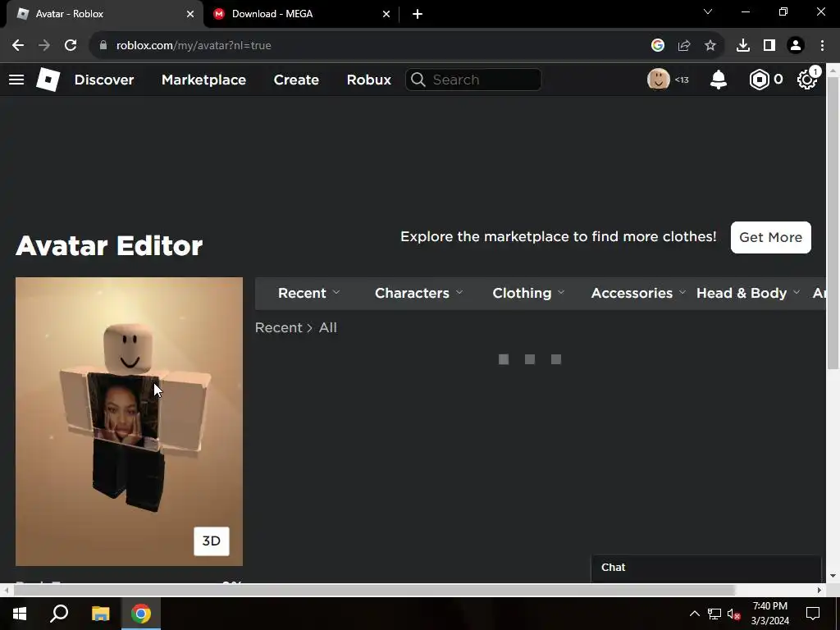Switch to the Download - MEGA tab
The image size is (840, 630).
(300, 14)
